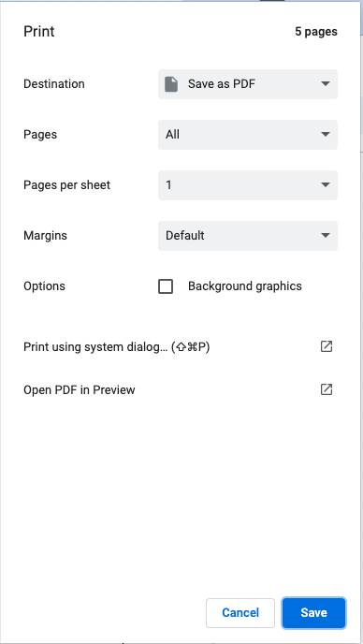Click the PDF document icon in Destination
The image size is (363, 644).
click(x=171, y=84)
